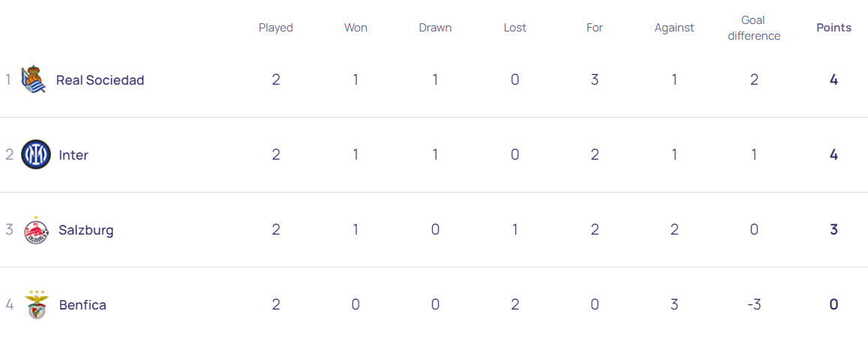
Task: Click the Goal difference column header
Action: tap(754, 28)
